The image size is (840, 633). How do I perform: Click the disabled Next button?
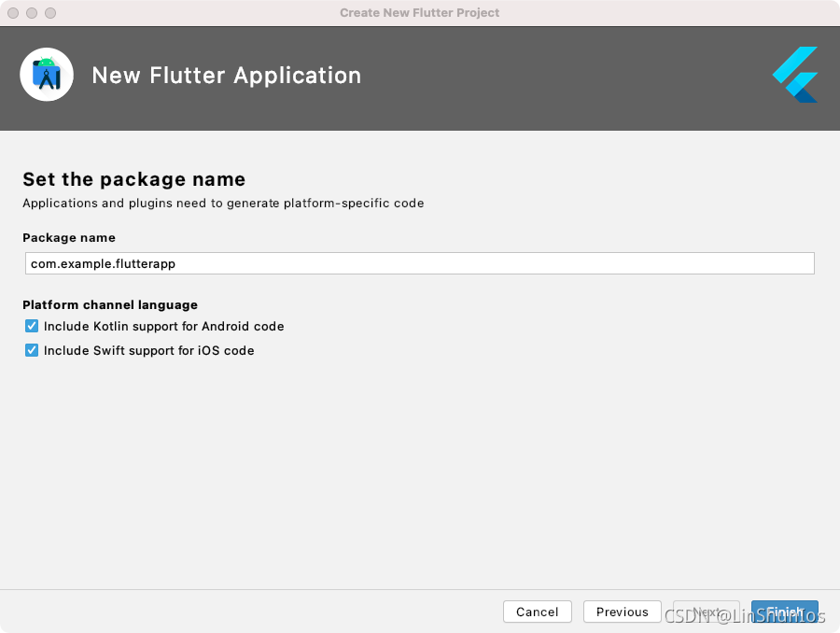tap(707, 612)
